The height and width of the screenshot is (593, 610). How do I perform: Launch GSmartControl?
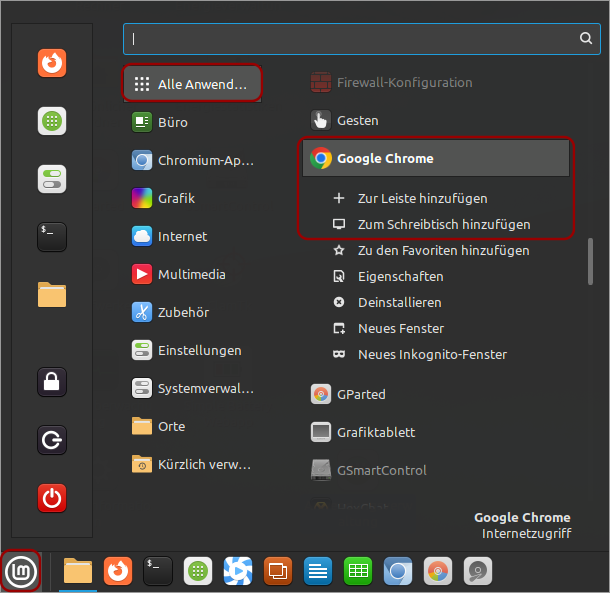[x=436, y=470]
